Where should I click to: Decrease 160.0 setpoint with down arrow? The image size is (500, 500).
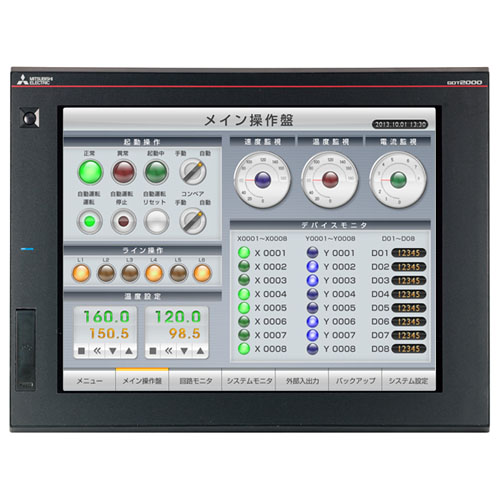coord(113,351)
